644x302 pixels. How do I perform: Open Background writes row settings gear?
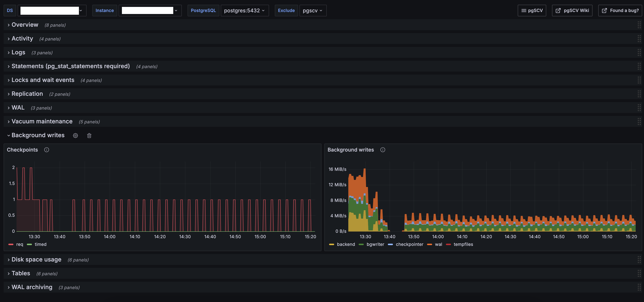(75, 136)
